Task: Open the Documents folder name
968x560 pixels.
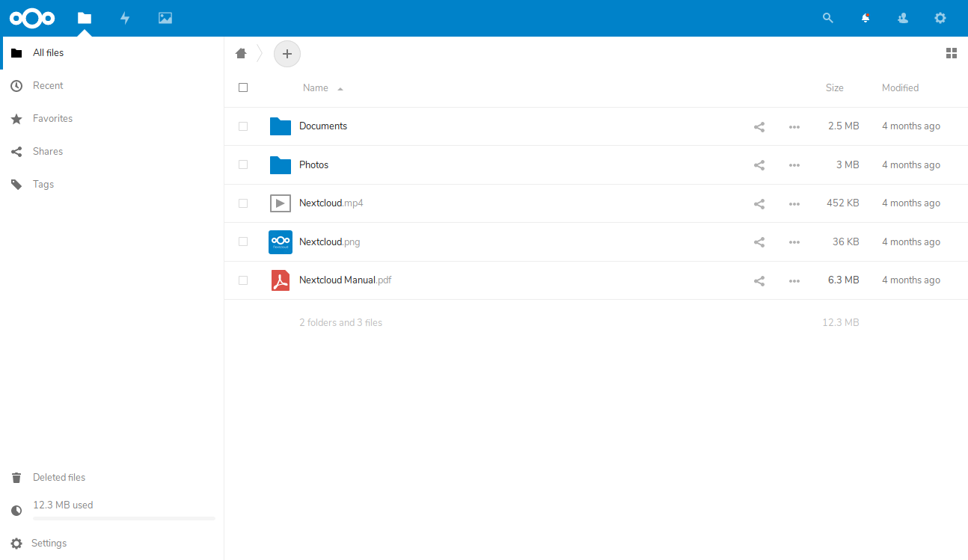Action: pos(323,126)
